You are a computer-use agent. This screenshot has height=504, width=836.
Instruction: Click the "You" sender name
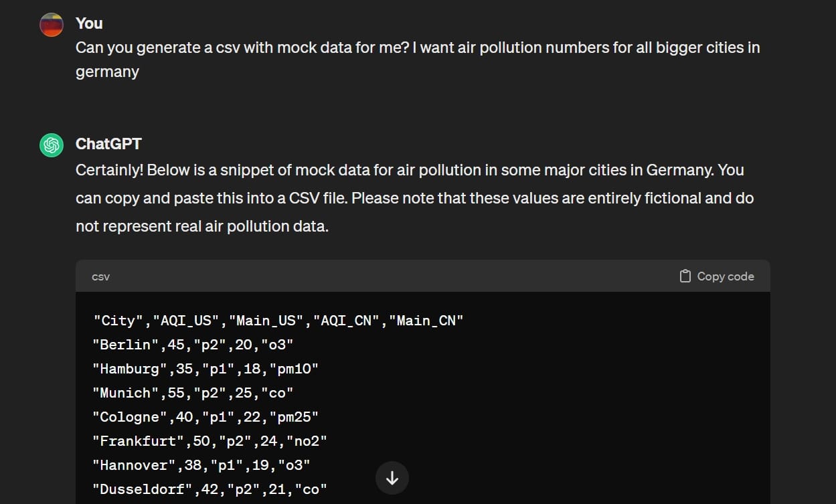[89, 23]
